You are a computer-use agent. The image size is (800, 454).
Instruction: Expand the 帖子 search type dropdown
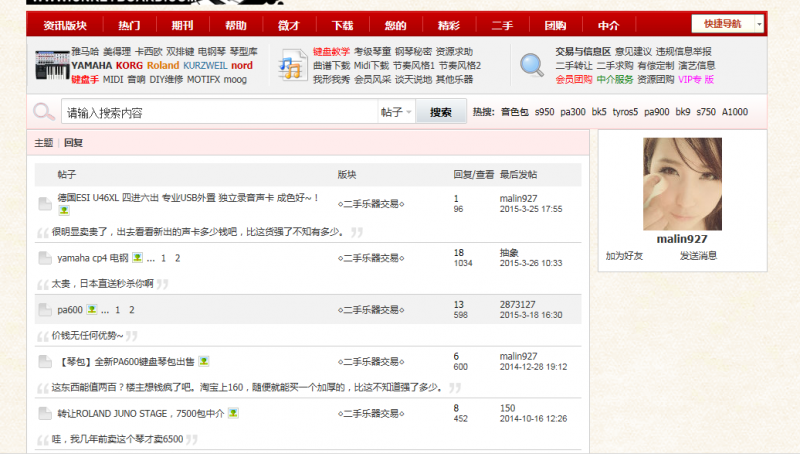(x=396, y=112)
